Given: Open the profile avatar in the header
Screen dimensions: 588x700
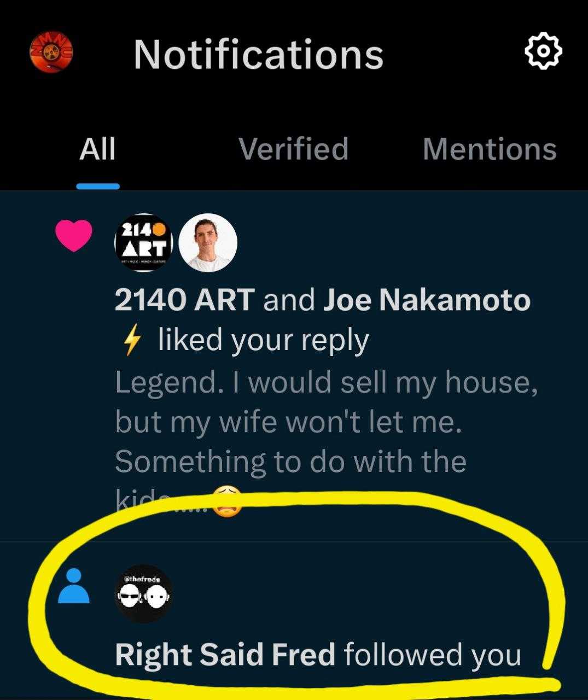Looking at the screenshot, I should click(50, 53).
